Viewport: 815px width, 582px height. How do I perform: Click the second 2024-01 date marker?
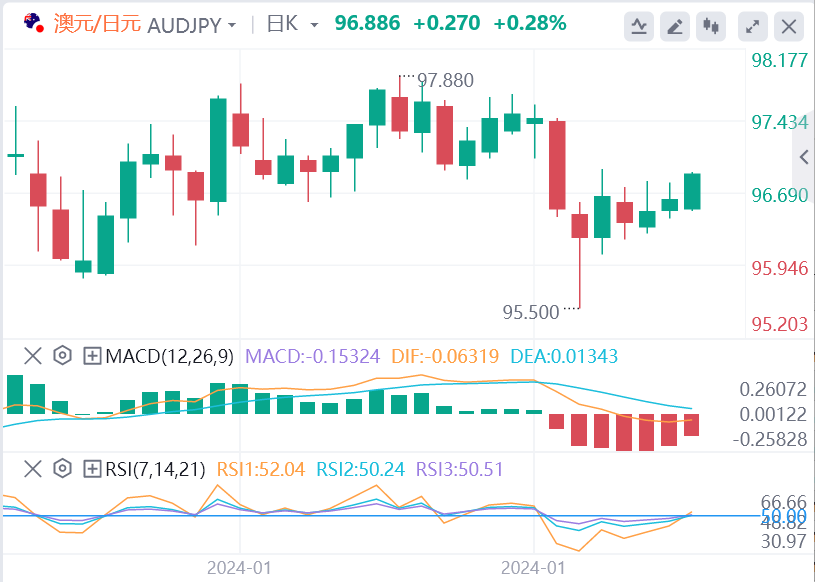point(533,568)
